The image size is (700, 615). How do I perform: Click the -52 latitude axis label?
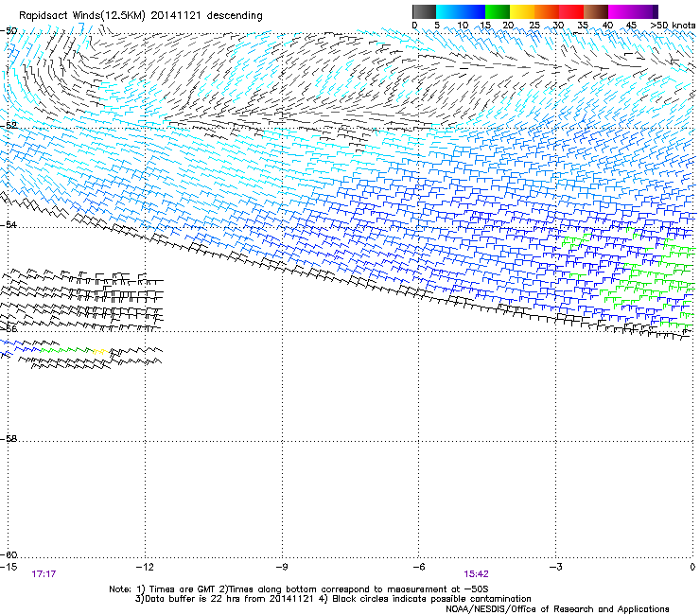pyautogui.click(x=9, y=126)
